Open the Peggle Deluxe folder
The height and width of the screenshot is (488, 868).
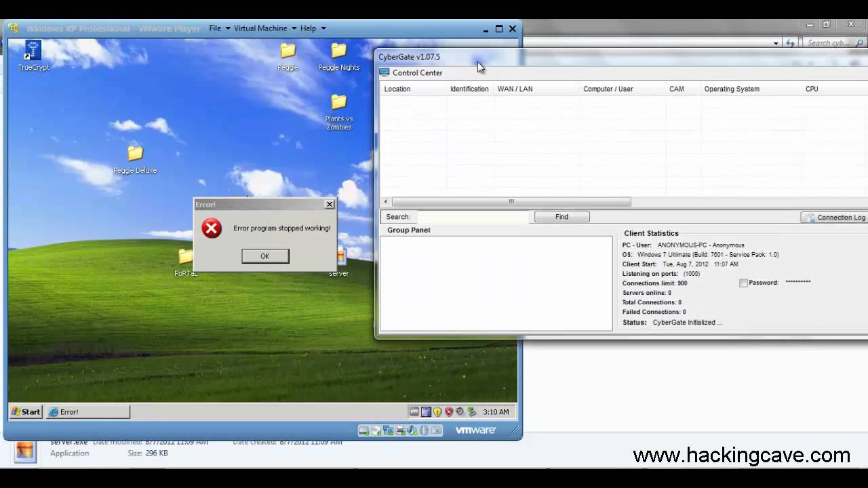tap(135, 160)
